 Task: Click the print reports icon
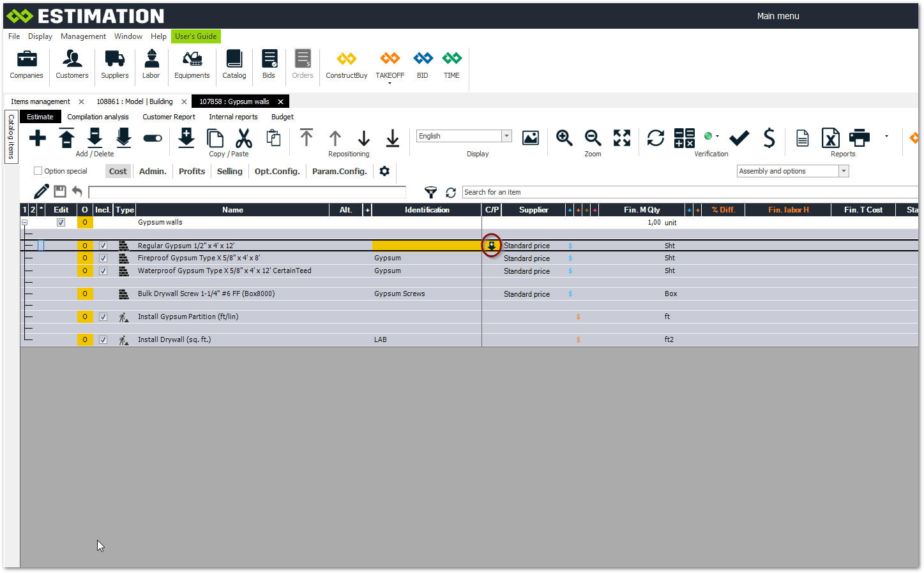859,138
